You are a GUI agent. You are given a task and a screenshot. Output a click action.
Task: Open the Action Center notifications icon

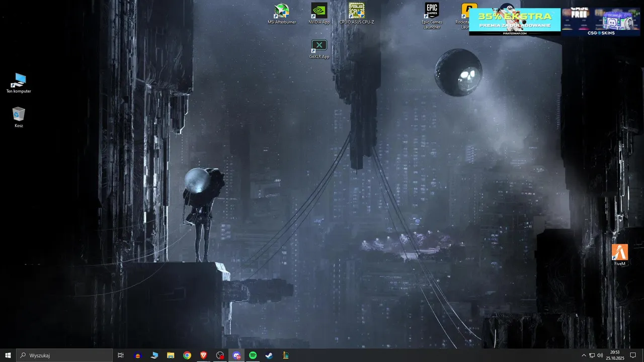(633, 355)
